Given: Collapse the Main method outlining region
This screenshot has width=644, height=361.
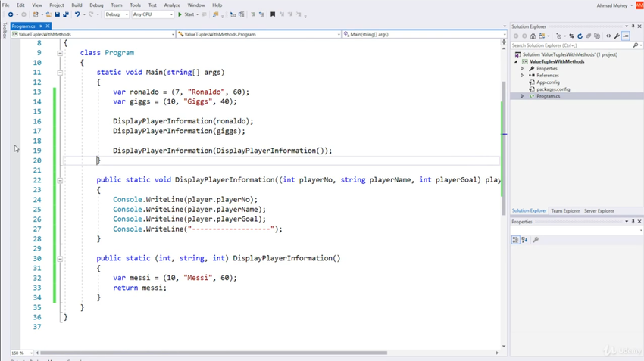Looking at the screenshot, I should (60, 73).
